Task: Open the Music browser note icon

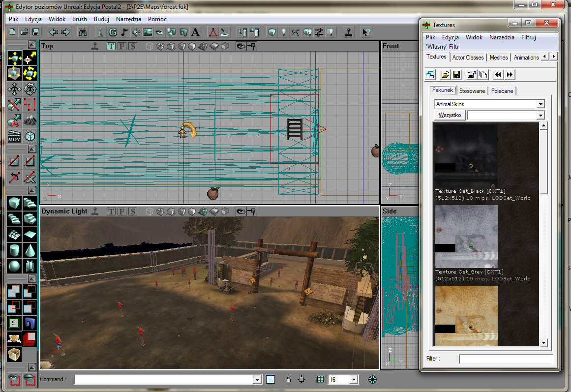Action: (x=124, y=32)
